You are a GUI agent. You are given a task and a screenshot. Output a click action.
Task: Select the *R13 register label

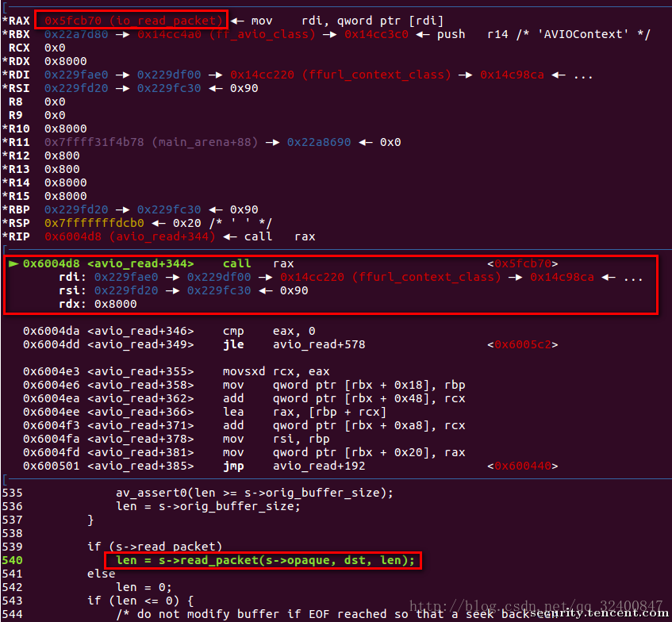click(16, 169)
